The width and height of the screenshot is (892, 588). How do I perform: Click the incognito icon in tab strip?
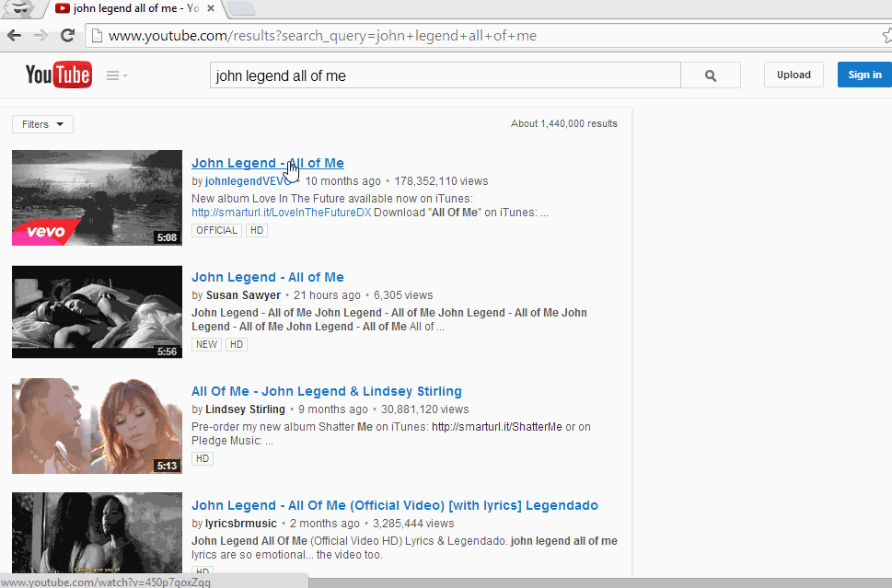point(18,7)
